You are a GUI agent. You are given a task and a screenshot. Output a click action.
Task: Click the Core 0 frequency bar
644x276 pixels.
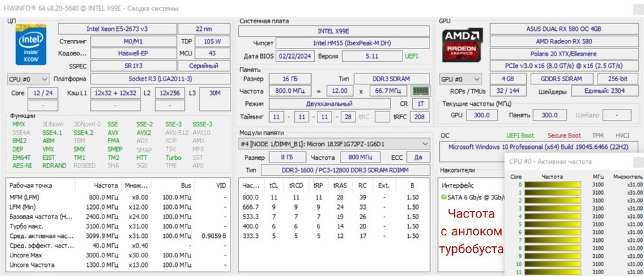click(x=553, y=184)
